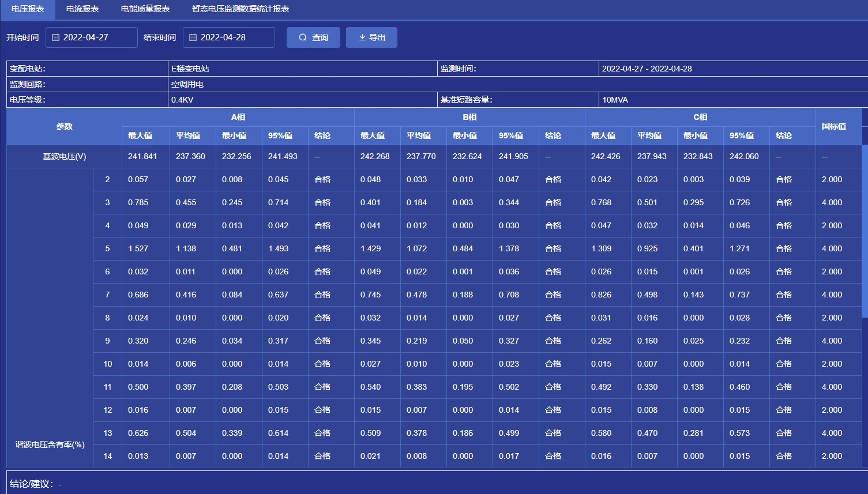The width and height of the screenshot is (868, 494).
Task: Click the harmonic order 5 row number
Action: click(x=107, y=248)
